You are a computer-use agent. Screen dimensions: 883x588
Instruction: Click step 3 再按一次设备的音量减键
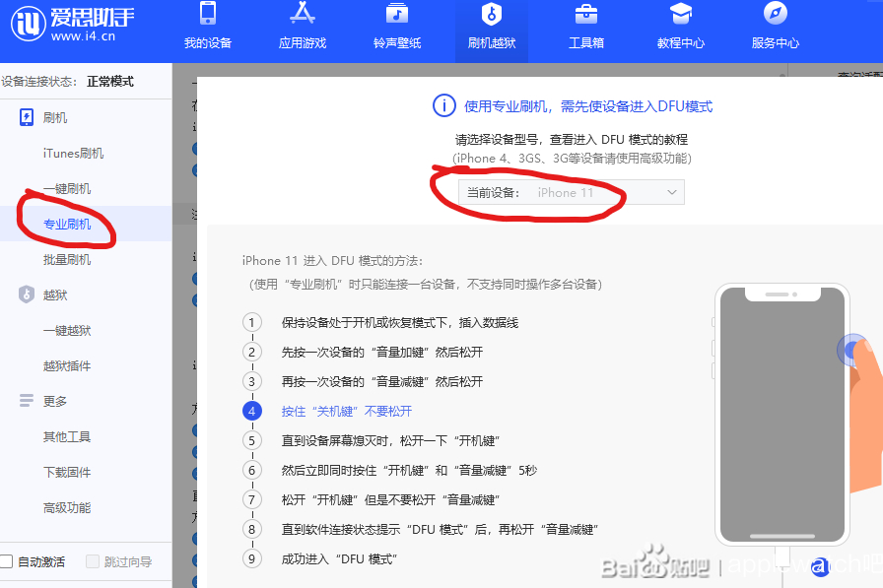point(382,381)
